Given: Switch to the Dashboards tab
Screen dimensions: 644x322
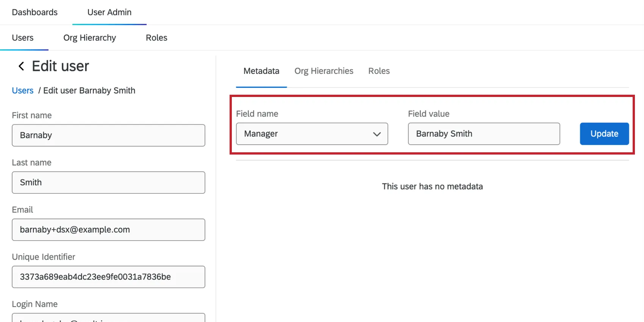Looking at the screenshot, I should (35, 12).
